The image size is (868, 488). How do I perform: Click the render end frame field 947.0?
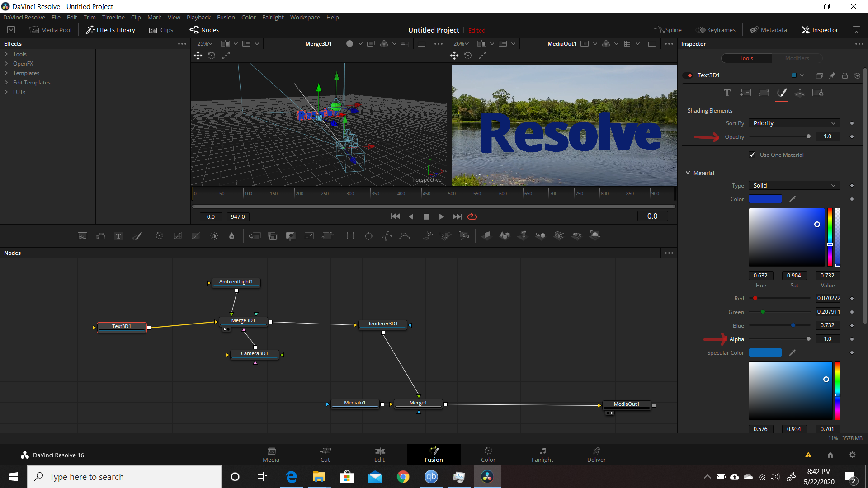pos(238,217)
